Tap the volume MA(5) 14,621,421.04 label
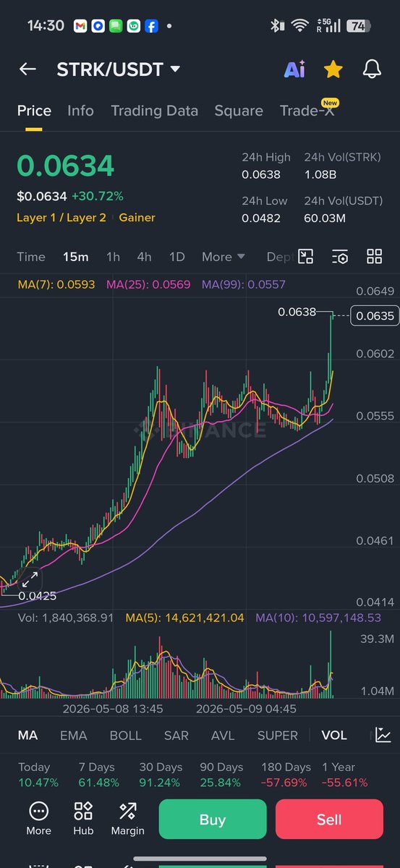The image size is (400, 868). tap(184, 618)
